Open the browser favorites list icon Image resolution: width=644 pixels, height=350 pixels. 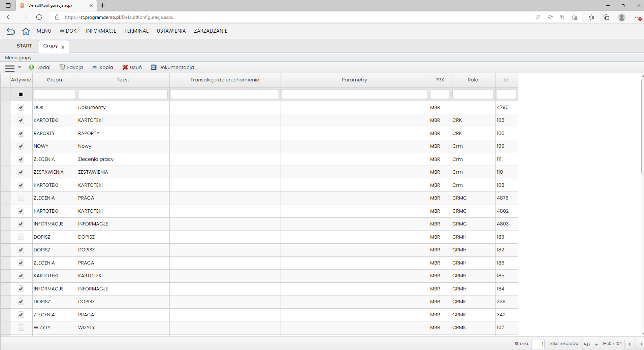(591, 17)
